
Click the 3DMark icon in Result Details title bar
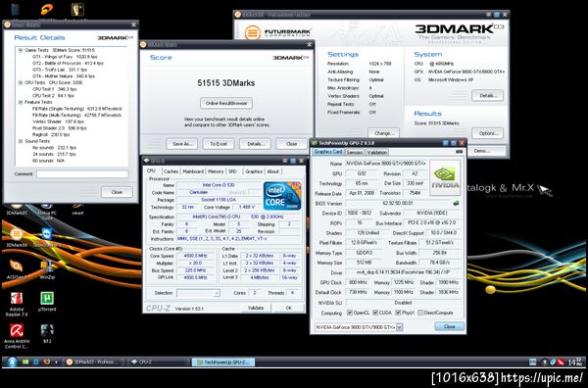[x=8, y=24]
